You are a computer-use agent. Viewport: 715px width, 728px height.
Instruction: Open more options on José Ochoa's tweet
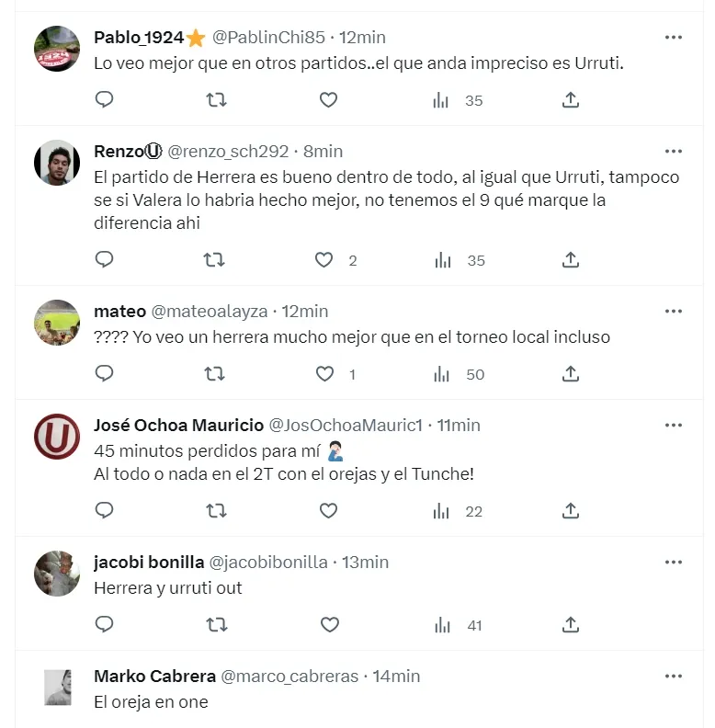point(674,425)
